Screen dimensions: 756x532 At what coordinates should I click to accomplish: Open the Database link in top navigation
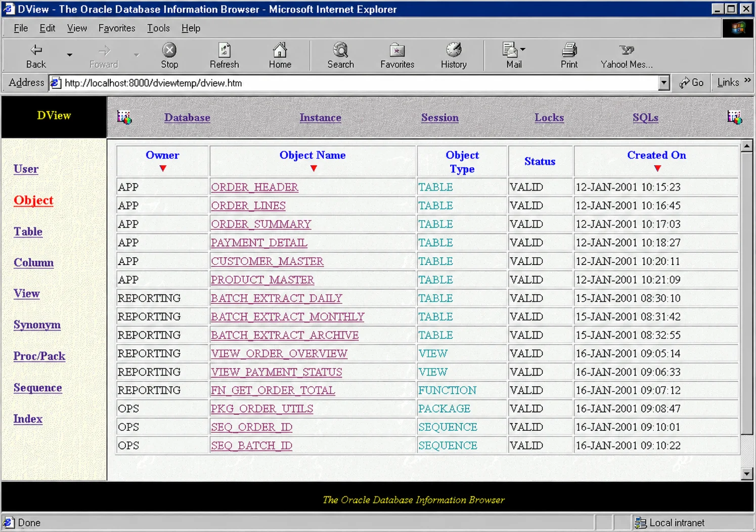pos(187,118)
